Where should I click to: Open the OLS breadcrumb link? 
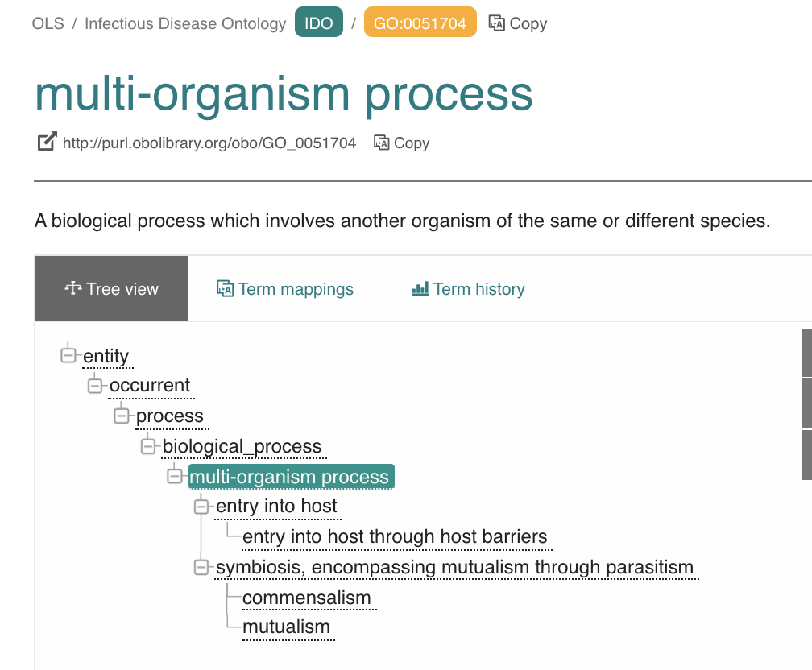point(46,23)
